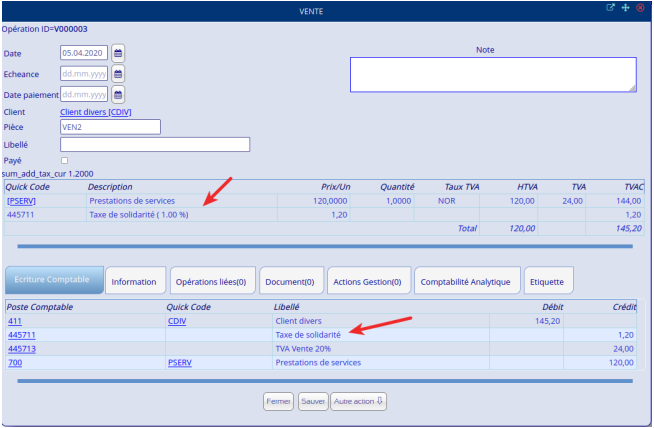Close the VENTE dialog with red icon

(x=640, y=8)
